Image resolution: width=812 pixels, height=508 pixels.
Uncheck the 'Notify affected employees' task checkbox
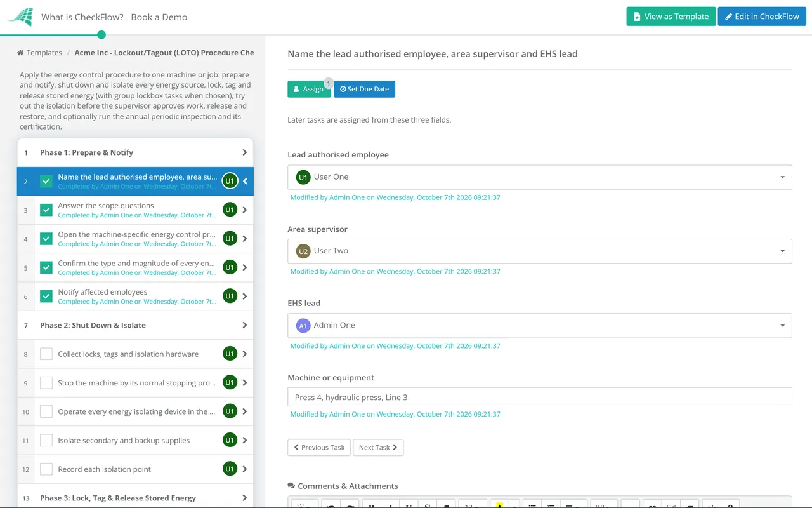46,297
